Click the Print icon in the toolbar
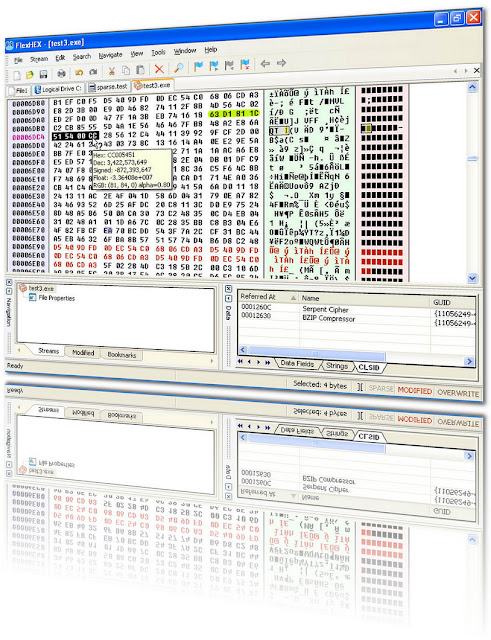Image resolution: width=491 pixels, height=640 pixels. coord(61,73)
